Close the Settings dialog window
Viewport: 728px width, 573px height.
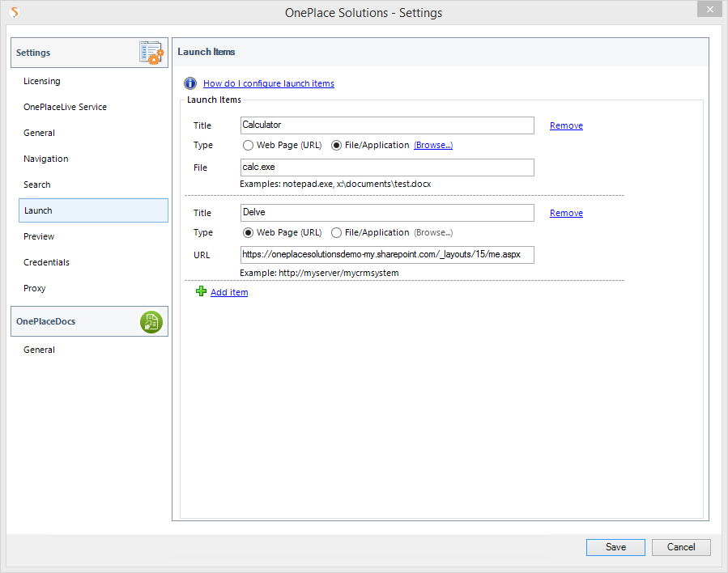click(x=710, y=9)
